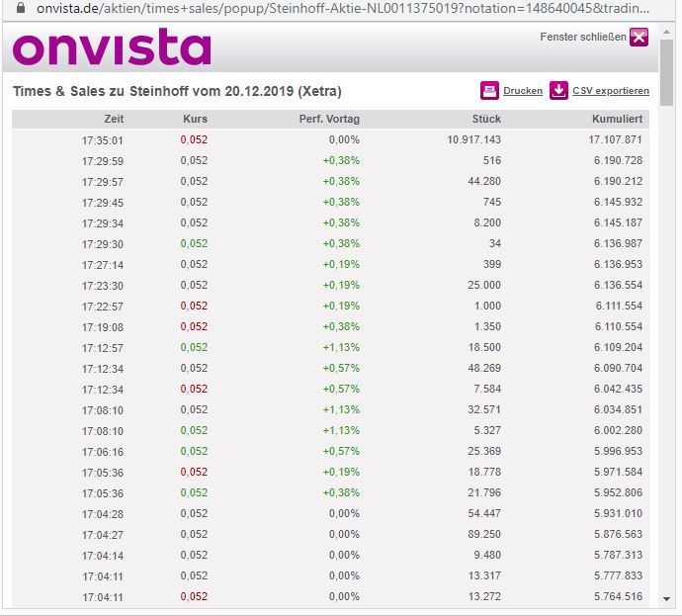Image resolution: width=682 pixels, height=616 pixels.
Task: Click the Times & Sales zu Steinhoff heading
Action: pos(177,91)
